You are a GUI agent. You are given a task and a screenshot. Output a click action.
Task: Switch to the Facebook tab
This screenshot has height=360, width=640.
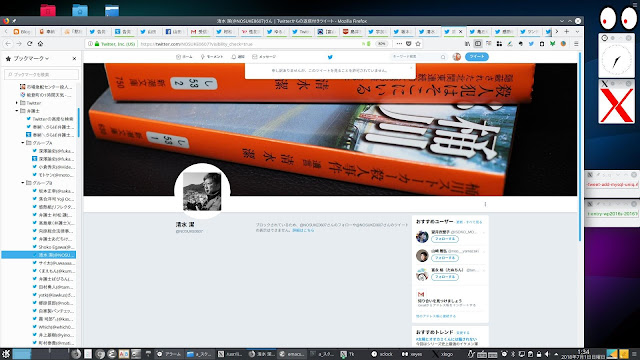[174, 31]
